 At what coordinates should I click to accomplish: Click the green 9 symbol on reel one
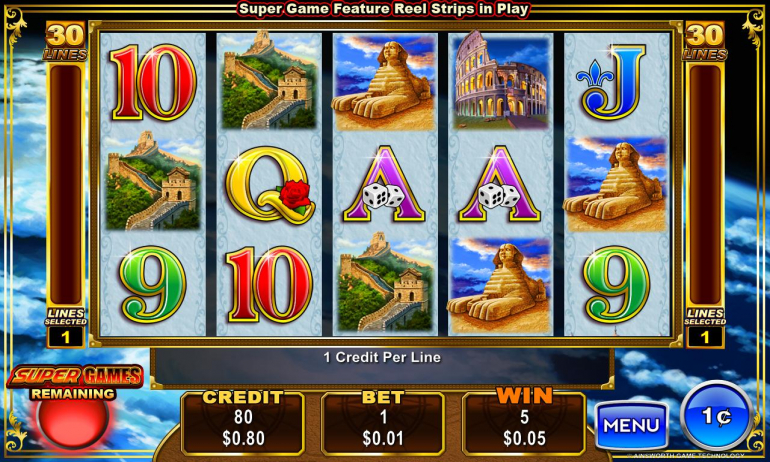[152, 285]
